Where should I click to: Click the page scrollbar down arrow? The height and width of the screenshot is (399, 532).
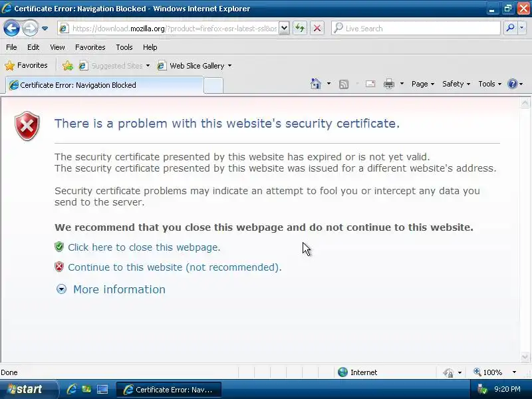click(x=525, y=356)
